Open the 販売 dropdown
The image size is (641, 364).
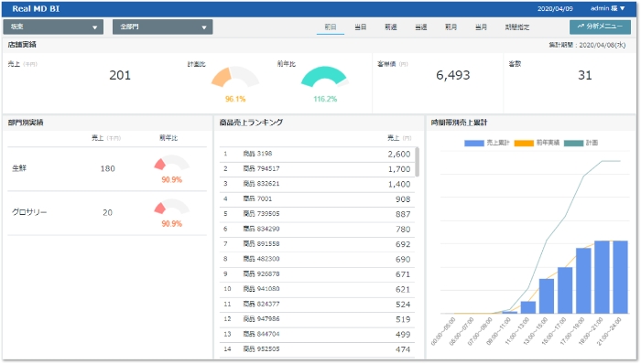[x=53, y=27]
